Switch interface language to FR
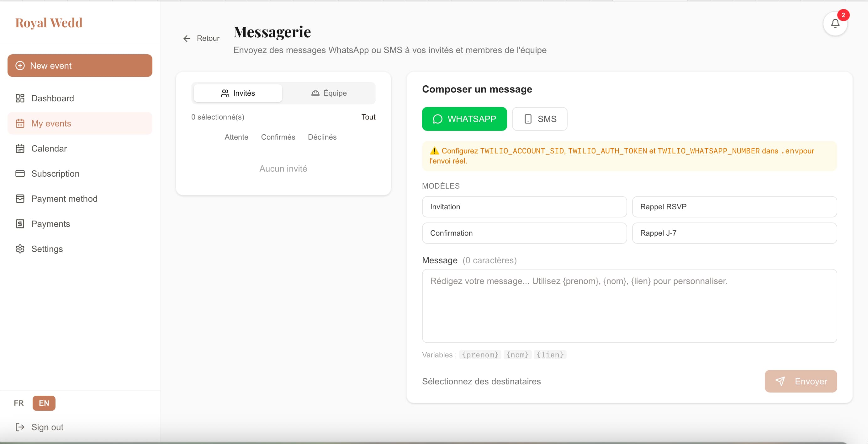The height and width of the screenshot is (444, 868). (x=19, y=403)
